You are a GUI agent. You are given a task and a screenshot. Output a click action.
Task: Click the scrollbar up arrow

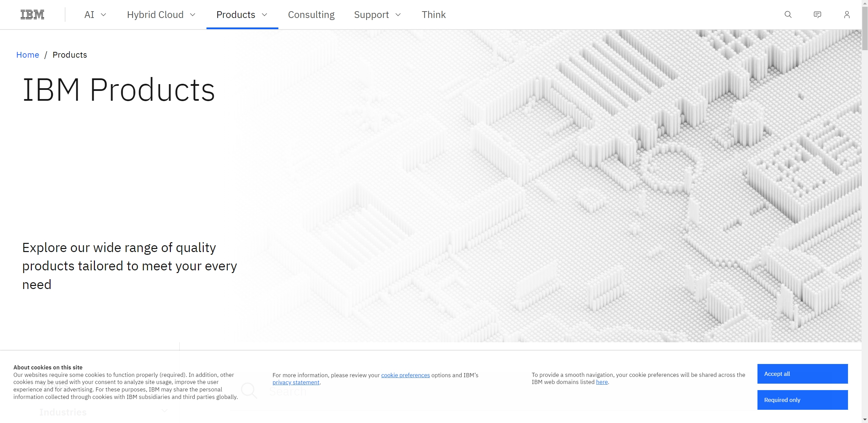tap(865, 3)
